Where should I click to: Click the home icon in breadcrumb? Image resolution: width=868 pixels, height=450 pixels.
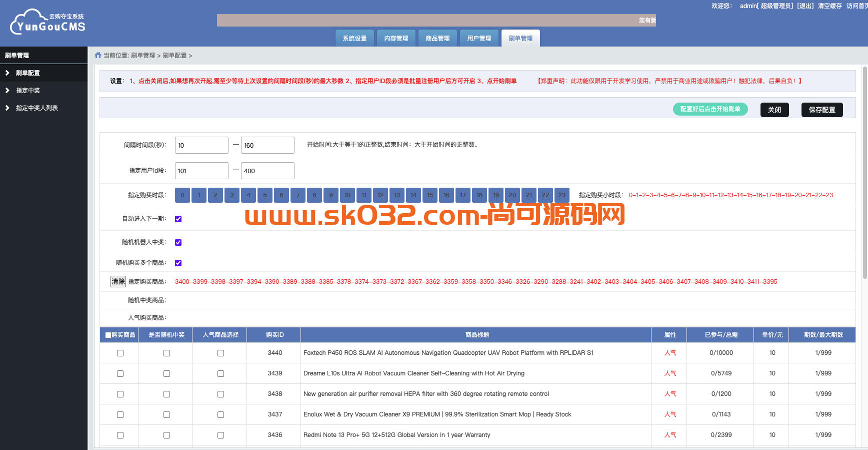pyautogui.click(x=98, y=55)
